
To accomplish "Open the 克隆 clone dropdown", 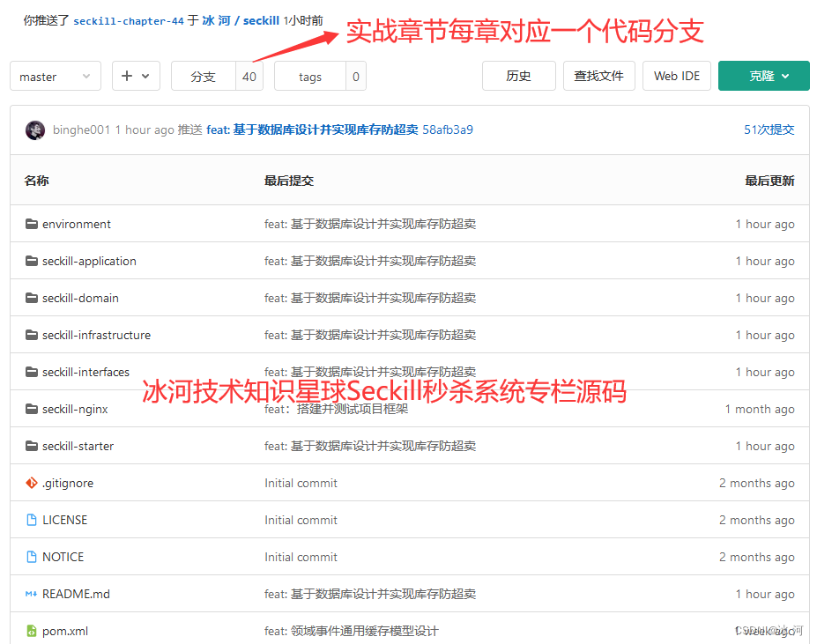I will 763,76.
